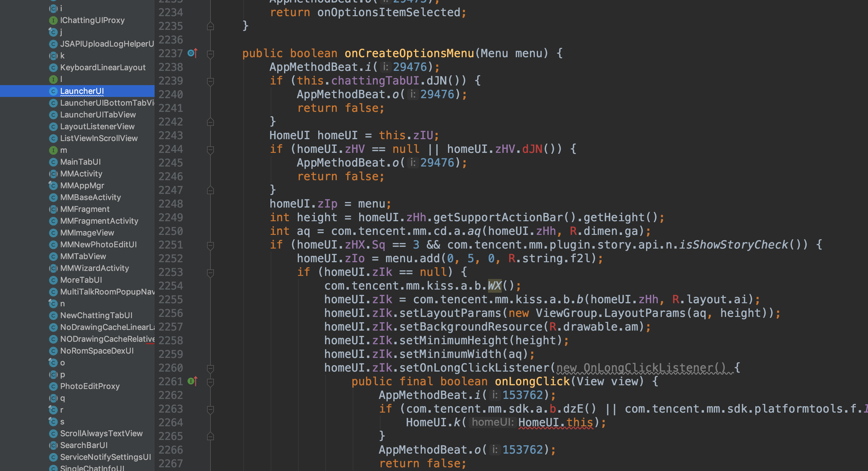Select NewChattingTabUI in the class list
This screenshot has height=471, width=868.
pyautogui.click(x=96, y=315)
